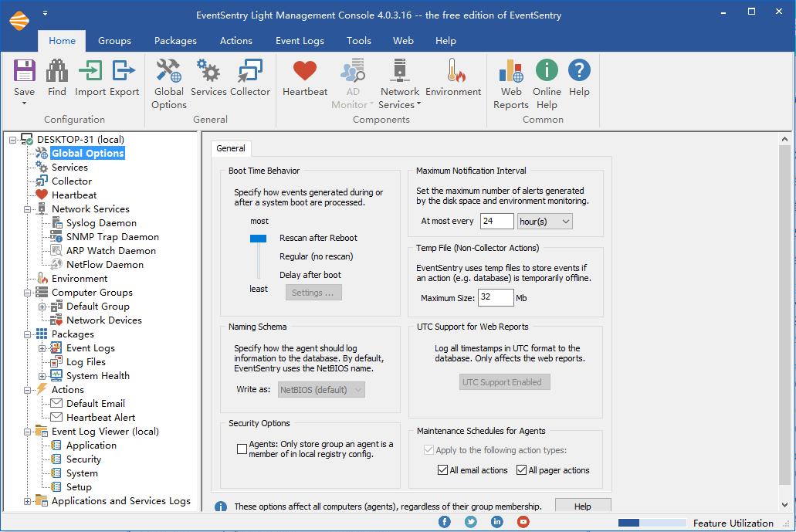Click the Help question mark icon
This screenshot has width=796, height=532.
579,70
